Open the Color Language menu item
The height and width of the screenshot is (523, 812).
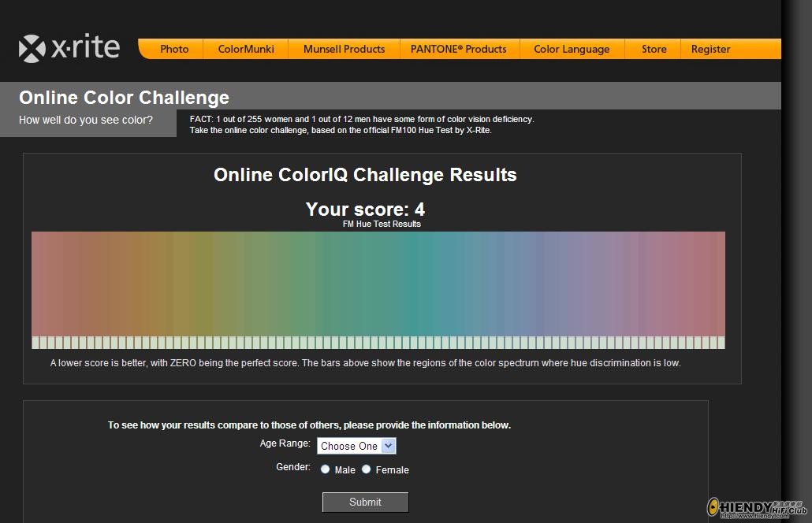click(x=572, y=49)
